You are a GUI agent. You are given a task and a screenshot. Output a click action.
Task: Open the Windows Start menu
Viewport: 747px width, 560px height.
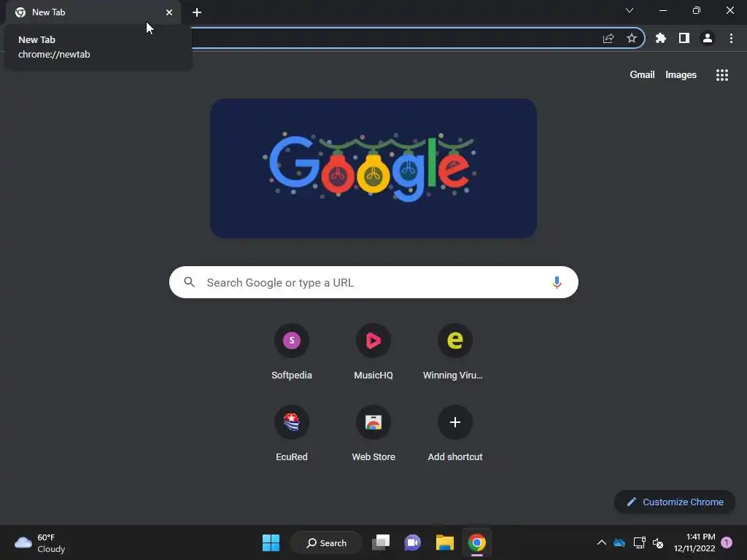[x=271, y=542]
